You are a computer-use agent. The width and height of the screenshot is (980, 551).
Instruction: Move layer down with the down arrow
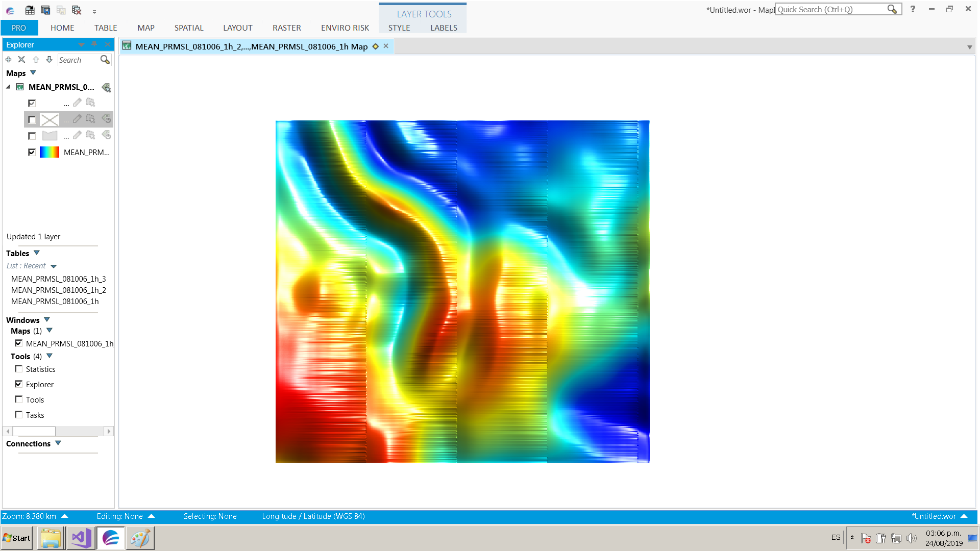[49, 60]
